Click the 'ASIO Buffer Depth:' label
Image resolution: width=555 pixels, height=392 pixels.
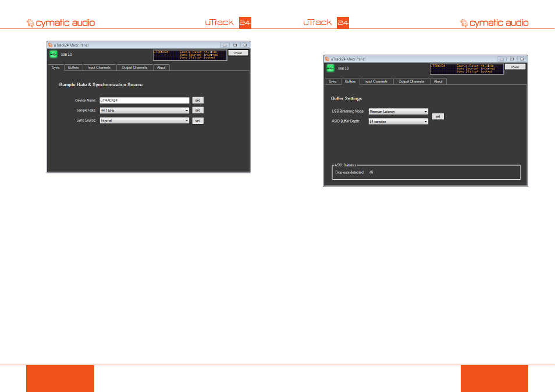click(346, 122)
